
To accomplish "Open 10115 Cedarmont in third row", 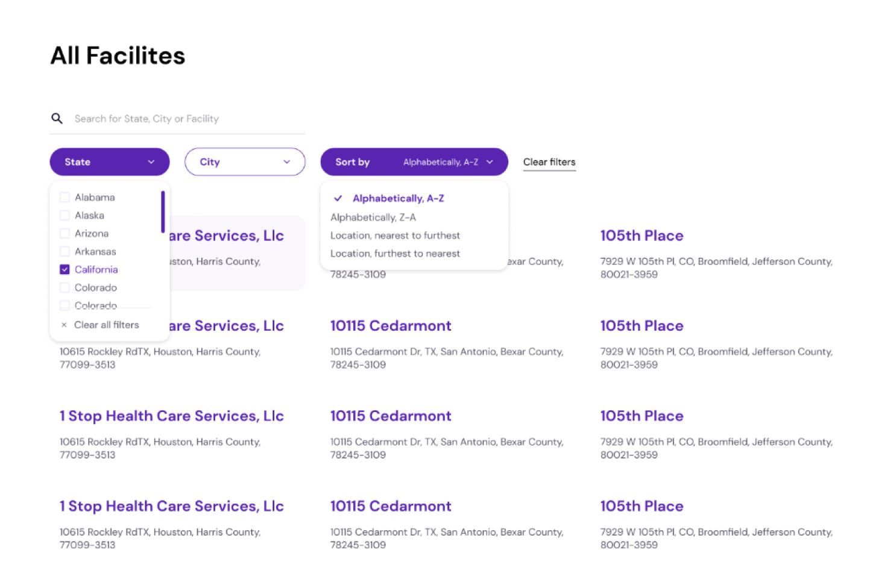I will [x=391, y=416].
